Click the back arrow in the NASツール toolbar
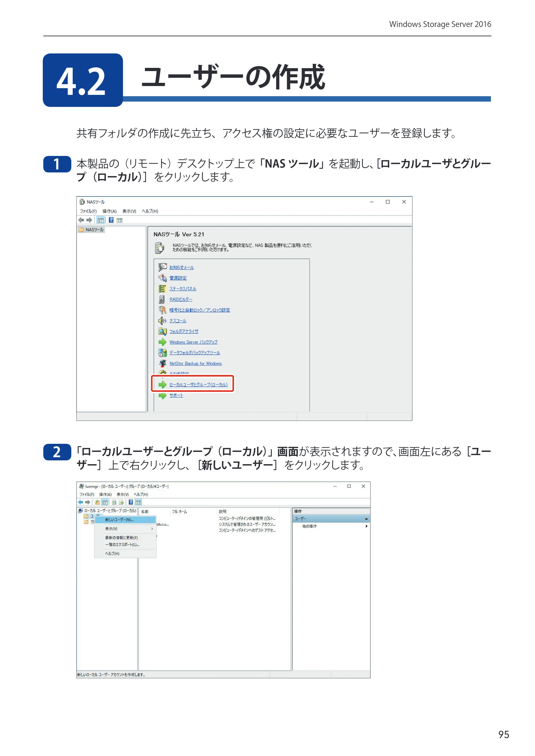The width and height of the screenshot is (535, 756). click(81, 220)
